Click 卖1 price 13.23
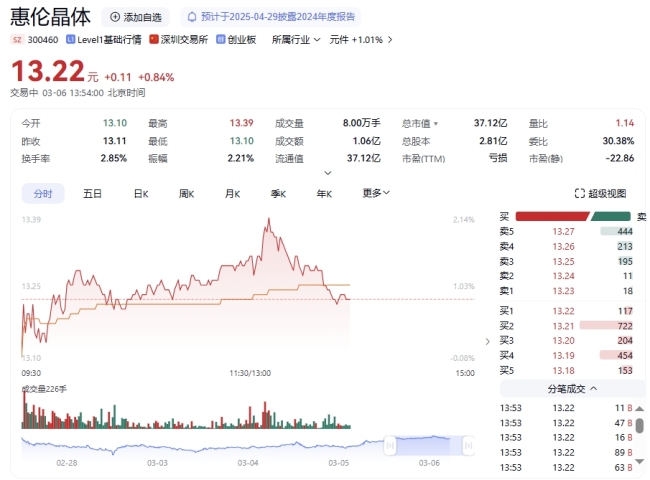This screenshot has width=650, height=480. tap(563, 291)
